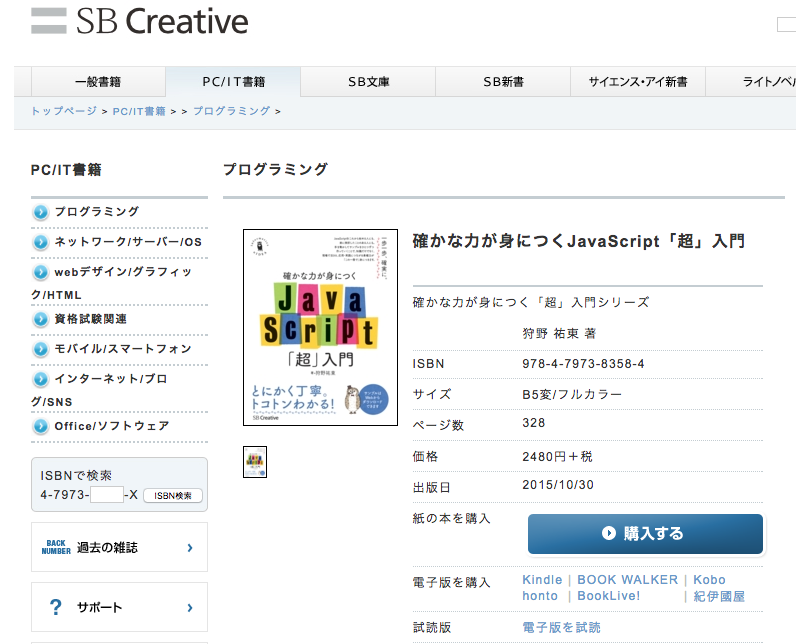The height and width of the screenshot is (644, 796).
Task: Click the large JavaScript book cover
Action: (320, 327)
